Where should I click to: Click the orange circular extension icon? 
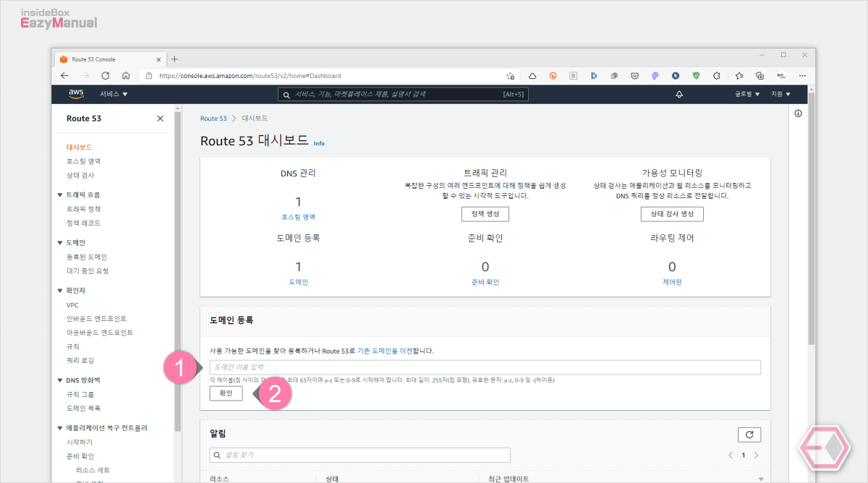coord(553,75)
